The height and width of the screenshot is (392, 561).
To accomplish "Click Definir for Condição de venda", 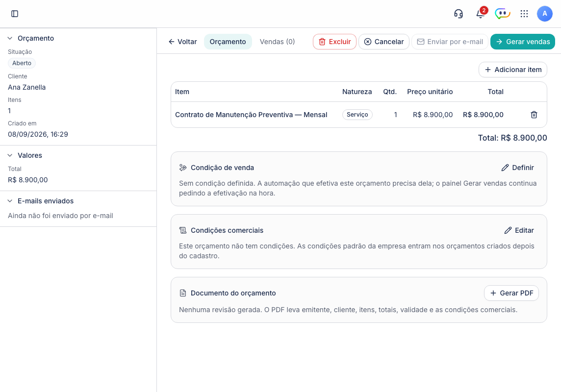I will pyautogui.click(x=517, y=168).
